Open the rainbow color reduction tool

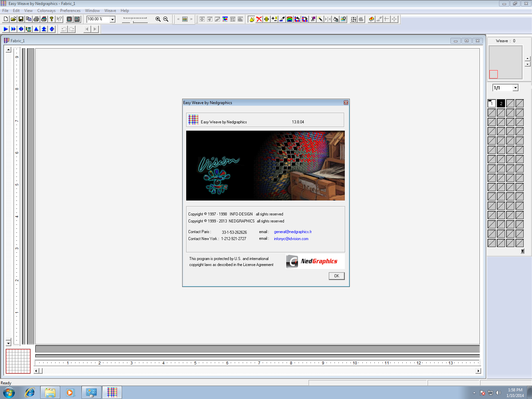click(x=290, y=19)
